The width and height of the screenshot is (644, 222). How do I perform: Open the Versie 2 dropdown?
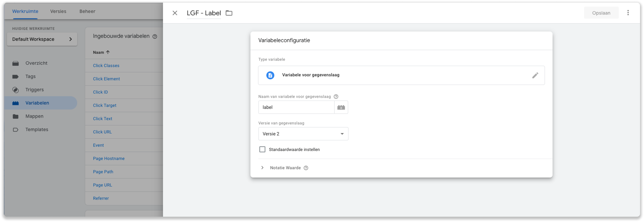click(303, 134)
